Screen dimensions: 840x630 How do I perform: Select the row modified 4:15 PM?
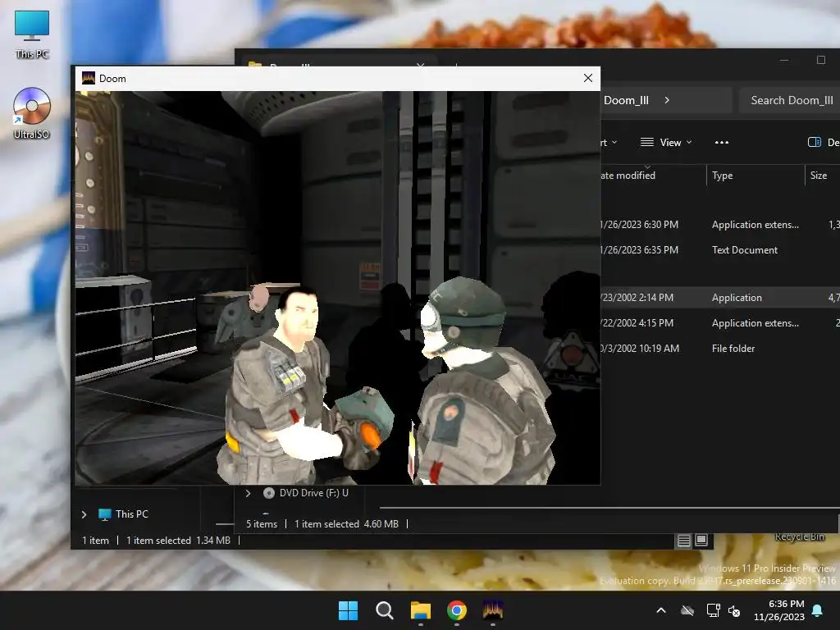click(720, 323)
